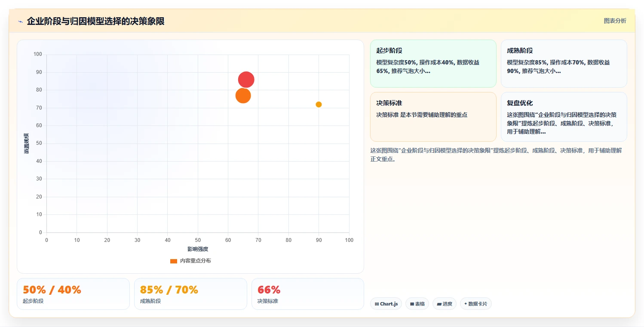Click the 覆盖规模 y-axis title
This screenshot has height=327, width=644.
[x=27, y=144]
